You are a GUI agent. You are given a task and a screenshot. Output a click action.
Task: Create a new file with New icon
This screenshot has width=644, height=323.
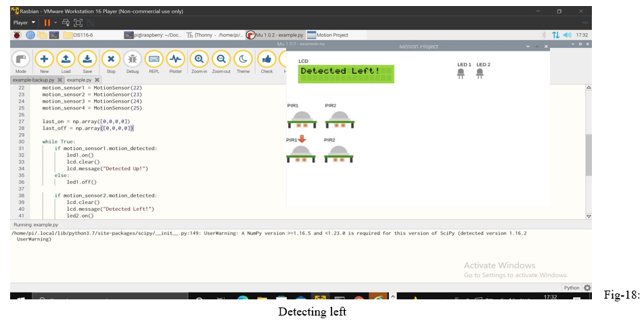click(x=44, y=61)
